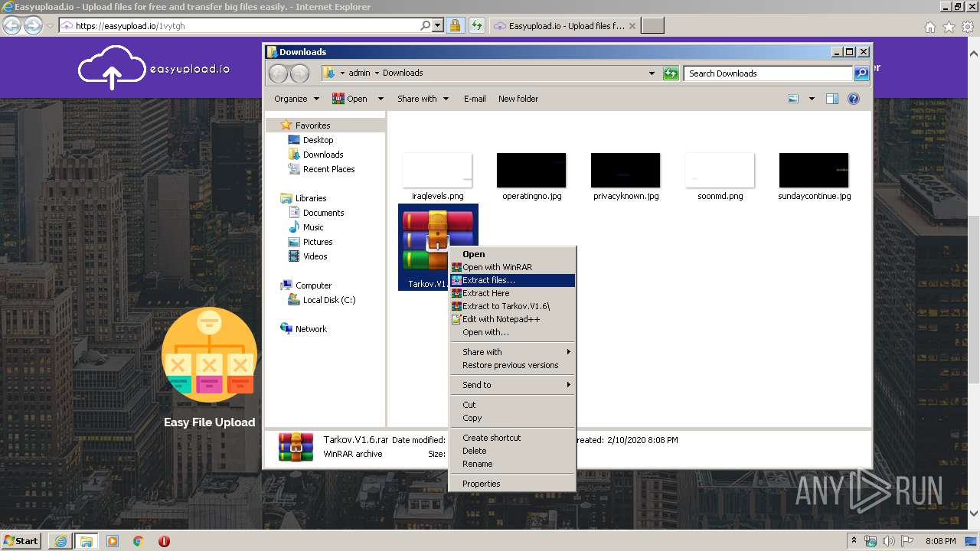Choose Extract to Tarkov.V1.6\
This screenshot has height=551, width=980.
coord(511,306)
